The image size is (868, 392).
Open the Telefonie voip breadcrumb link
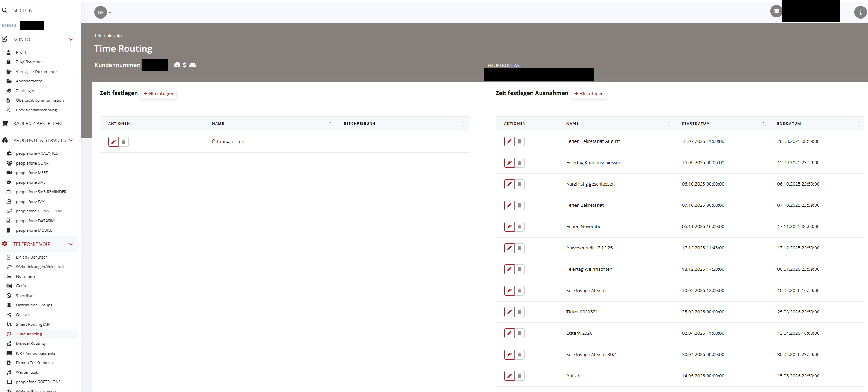108,36
